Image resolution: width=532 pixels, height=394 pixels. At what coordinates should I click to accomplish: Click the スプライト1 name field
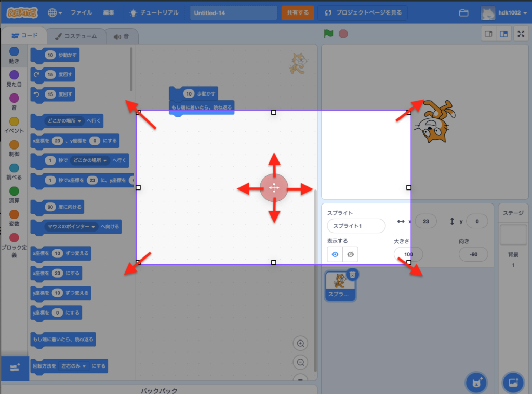(x=356, y=226)
